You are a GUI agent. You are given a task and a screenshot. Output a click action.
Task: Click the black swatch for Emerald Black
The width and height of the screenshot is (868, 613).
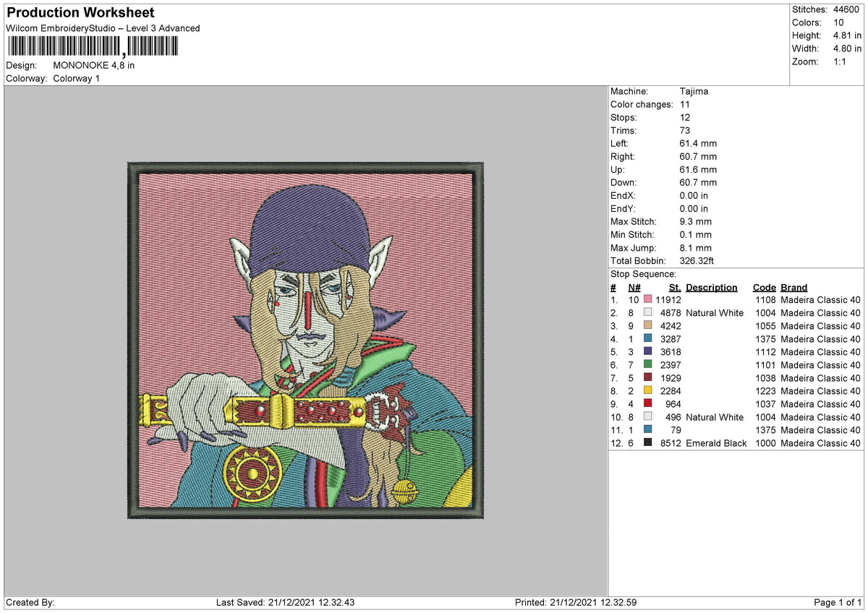pyautogui.click(x=647, y=443)
